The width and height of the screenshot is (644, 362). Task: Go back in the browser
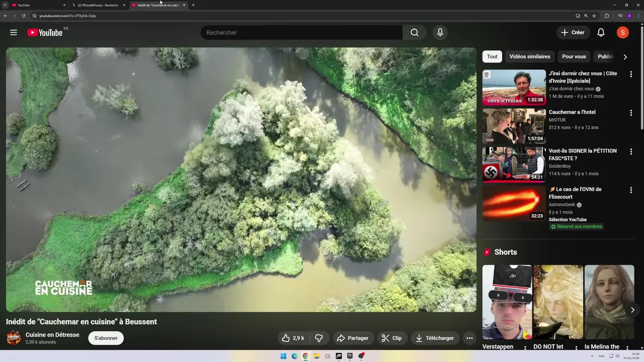pos(6,16)
